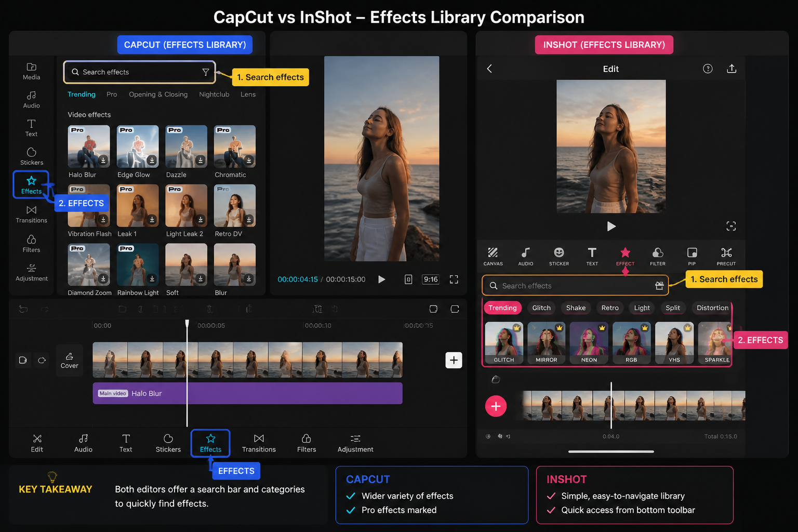
Task: Open store icon in InShot search bar
Action: 659,286
